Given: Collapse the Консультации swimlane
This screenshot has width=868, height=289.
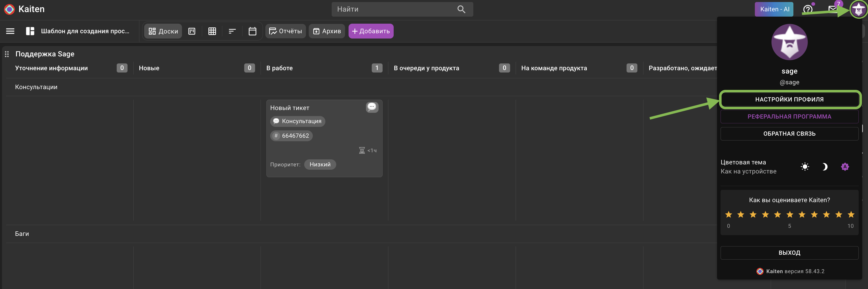Looking at the screenshot, I should click(x=36, y=87).
